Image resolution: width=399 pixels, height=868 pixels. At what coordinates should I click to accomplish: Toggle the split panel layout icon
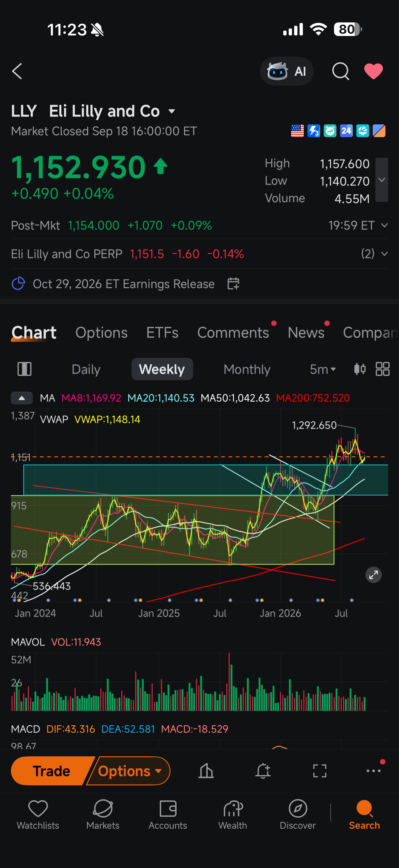point(24,369)
